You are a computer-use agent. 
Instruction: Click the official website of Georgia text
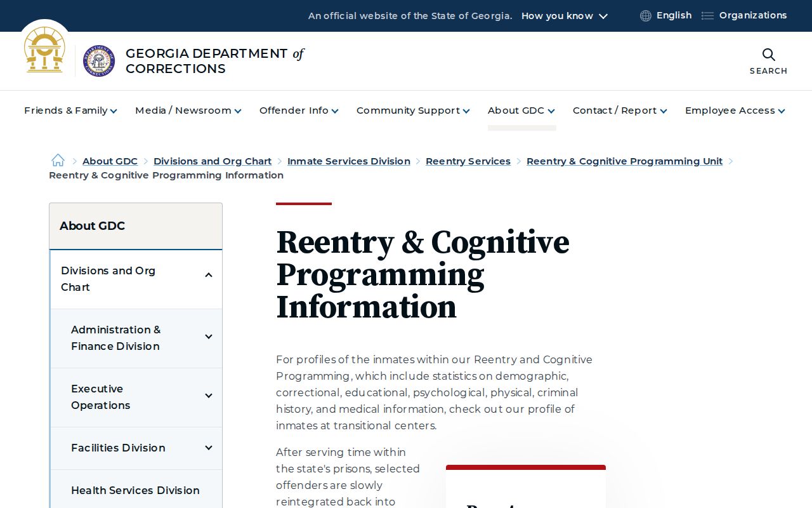pos(410,16)
